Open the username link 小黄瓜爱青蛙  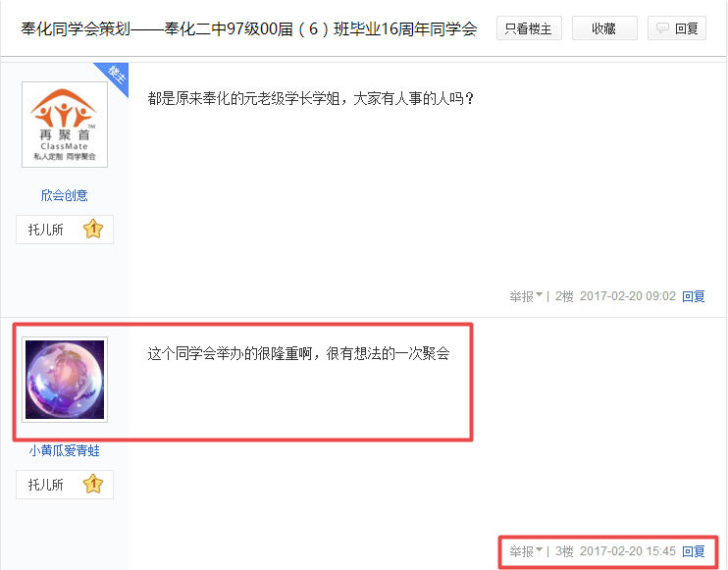pos(65,450)
